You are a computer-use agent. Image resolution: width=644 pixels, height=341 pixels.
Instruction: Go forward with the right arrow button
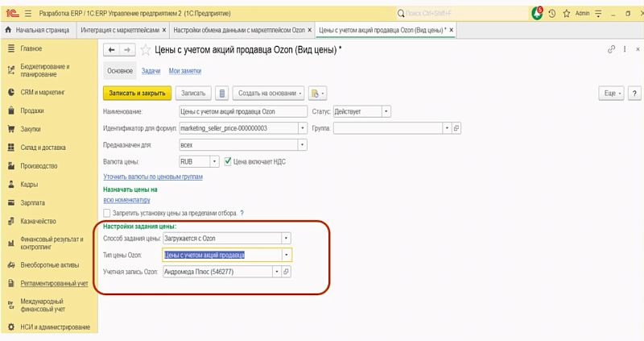127,50
